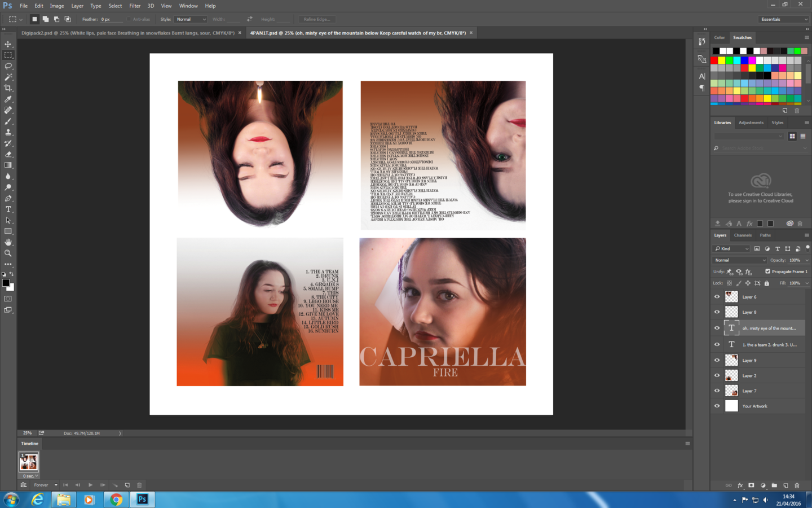Open the Style Normal dropdown in options bar
The image size is (812, 508).
coord(191,19)
